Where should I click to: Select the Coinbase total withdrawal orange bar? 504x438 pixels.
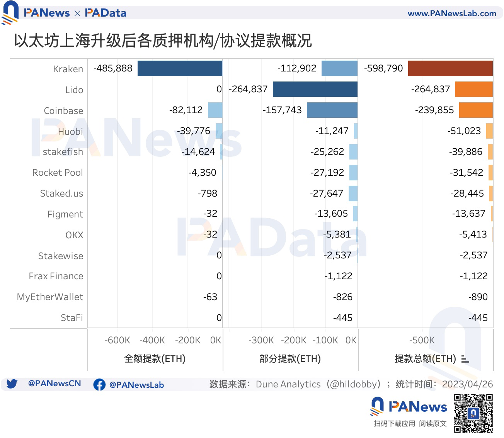[476, 110]
